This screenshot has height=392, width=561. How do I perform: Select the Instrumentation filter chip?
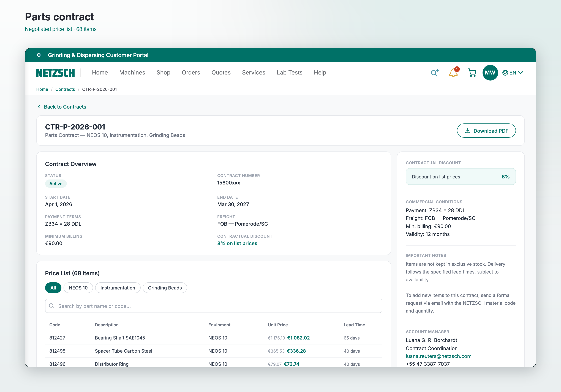pos(118,288)
